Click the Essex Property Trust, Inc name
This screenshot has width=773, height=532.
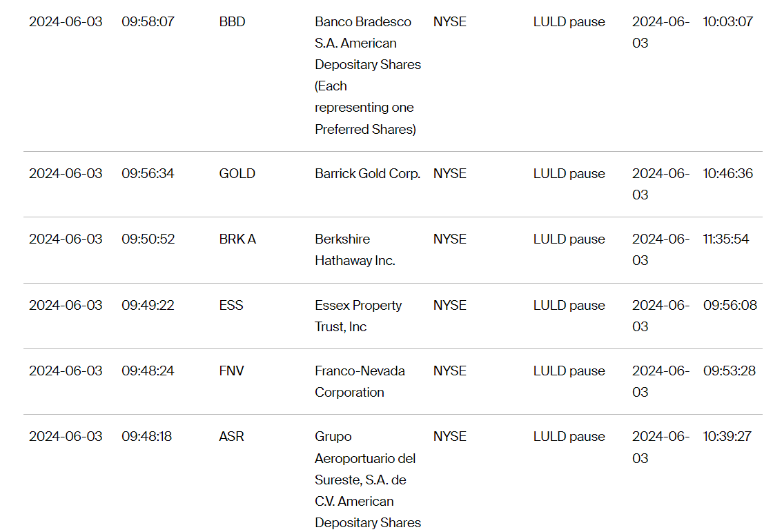358,315
